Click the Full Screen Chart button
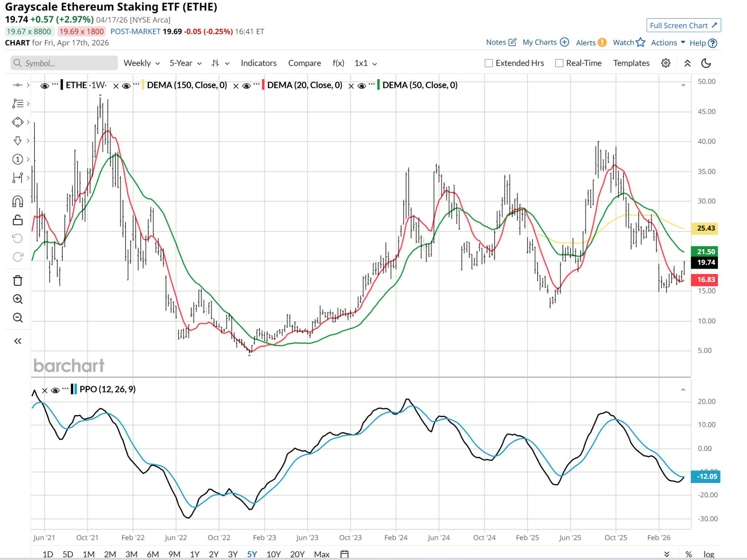Viewport: 747px width, 560px height. pos(683,26)
